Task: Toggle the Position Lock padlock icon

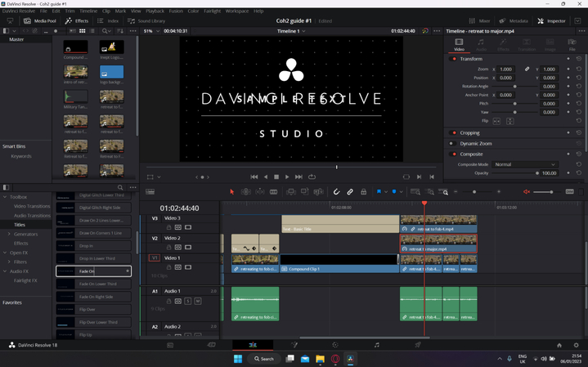Action: 363,191
